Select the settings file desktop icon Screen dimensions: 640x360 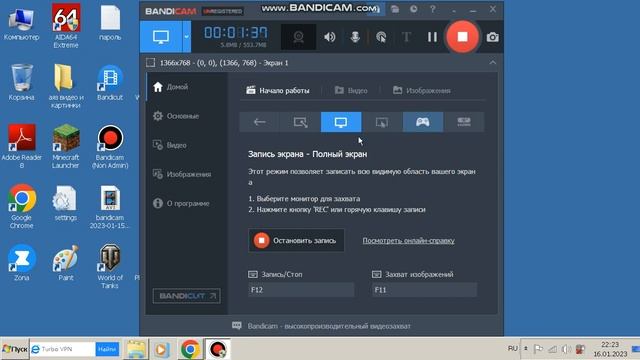[x=65, y=203]
